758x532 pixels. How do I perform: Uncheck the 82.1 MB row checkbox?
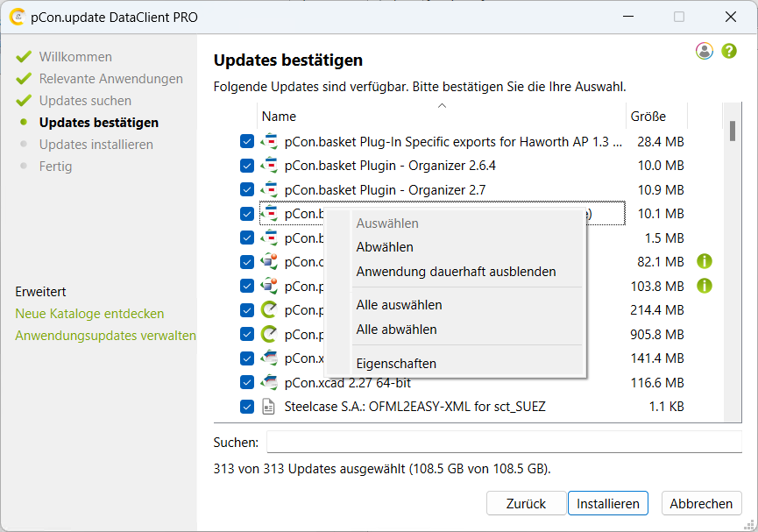[247, 262]
